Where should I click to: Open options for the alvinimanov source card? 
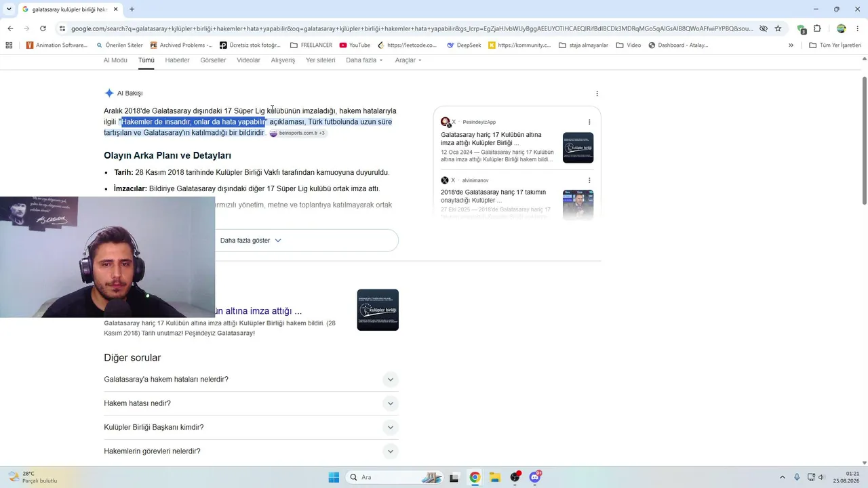[x=589, y=180]
